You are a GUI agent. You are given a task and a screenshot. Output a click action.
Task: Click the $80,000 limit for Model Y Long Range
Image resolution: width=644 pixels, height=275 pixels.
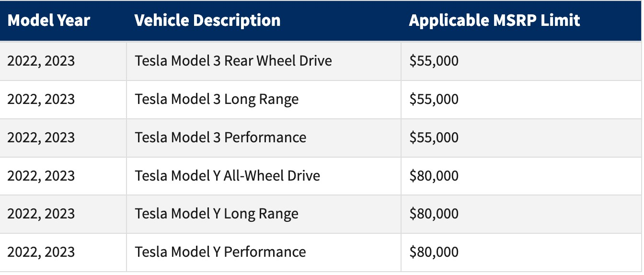(434, 214)
